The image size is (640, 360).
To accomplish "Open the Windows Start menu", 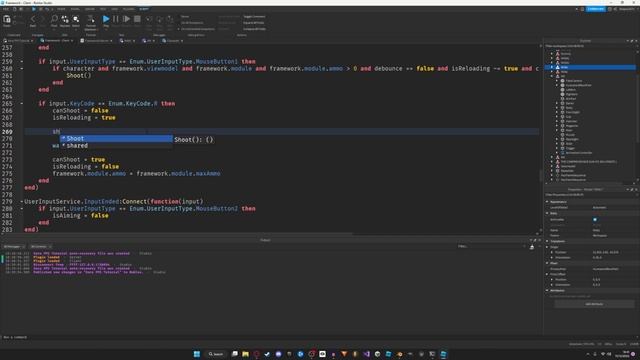I will (196, 354).
